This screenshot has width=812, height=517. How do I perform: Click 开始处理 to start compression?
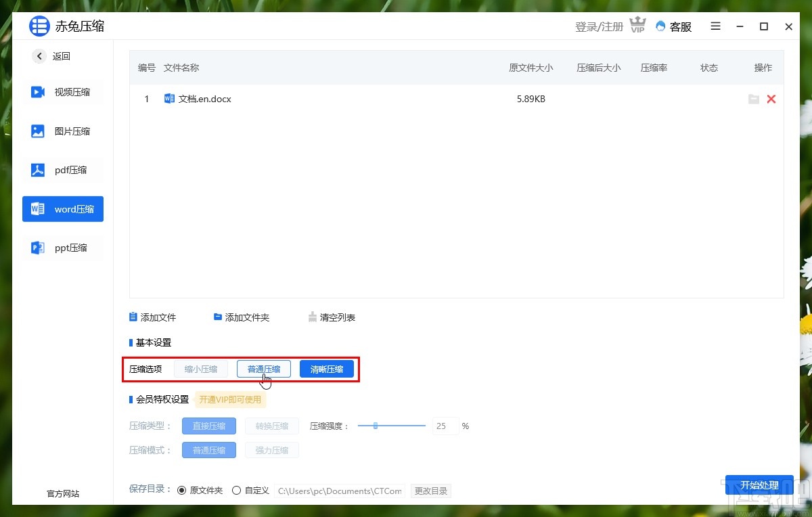pos(759,485)
